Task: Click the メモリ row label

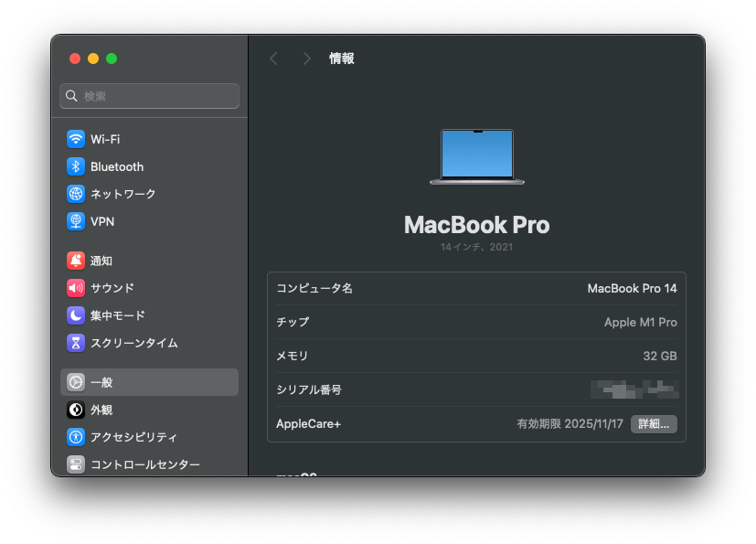Action: tap(293, 356)
